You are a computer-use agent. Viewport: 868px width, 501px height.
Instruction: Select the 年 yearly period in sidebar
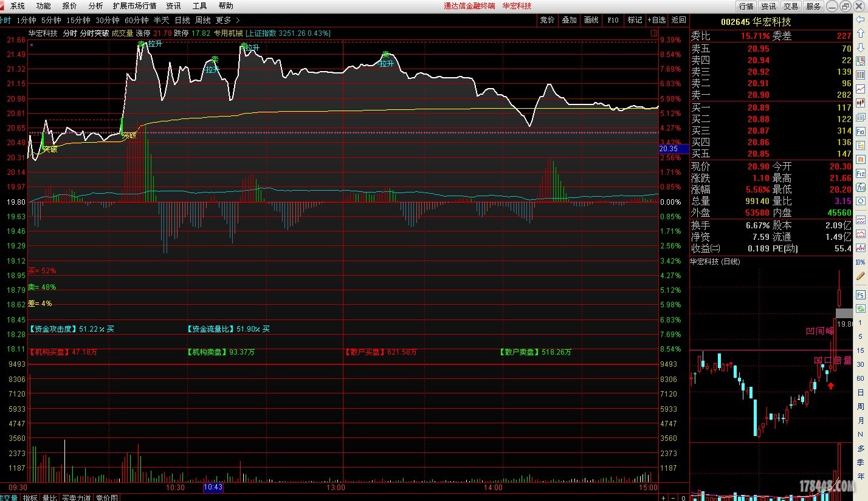pyautogui.click(x=861, y=476)
